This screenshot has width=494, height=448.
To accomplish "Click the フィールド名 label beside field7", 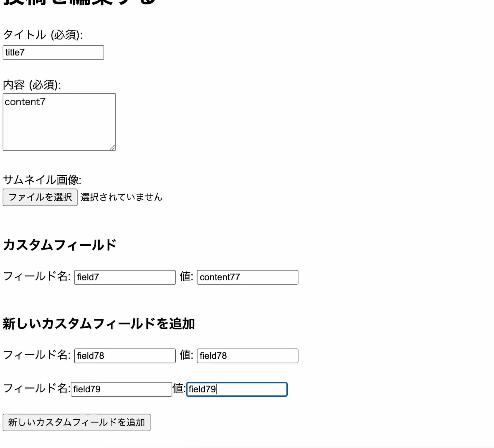I will click(37, 276).
